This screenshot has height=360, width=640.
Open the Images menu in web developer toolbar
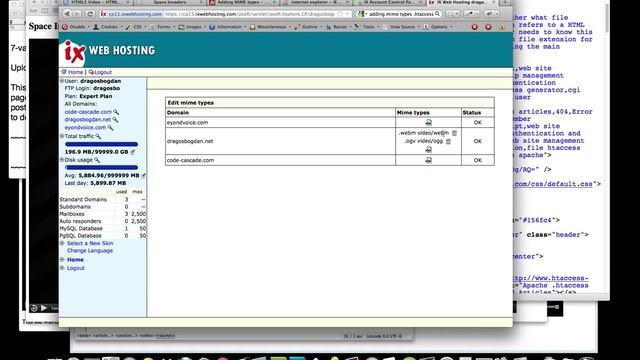click(x=191, y=27)
